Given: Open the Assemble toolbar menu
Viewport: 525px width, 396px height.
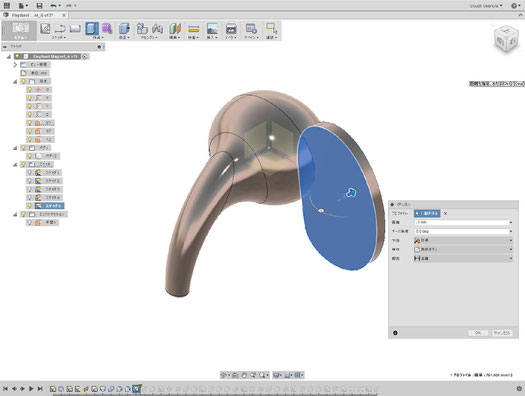Looking at the screenshot, I should (149, 37).
